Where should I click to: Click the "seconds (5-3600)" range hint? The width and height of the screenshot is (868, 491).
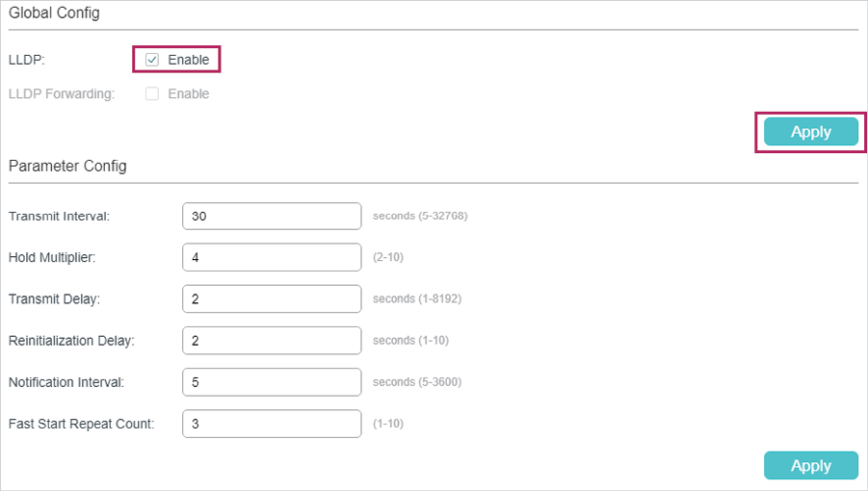417,381
